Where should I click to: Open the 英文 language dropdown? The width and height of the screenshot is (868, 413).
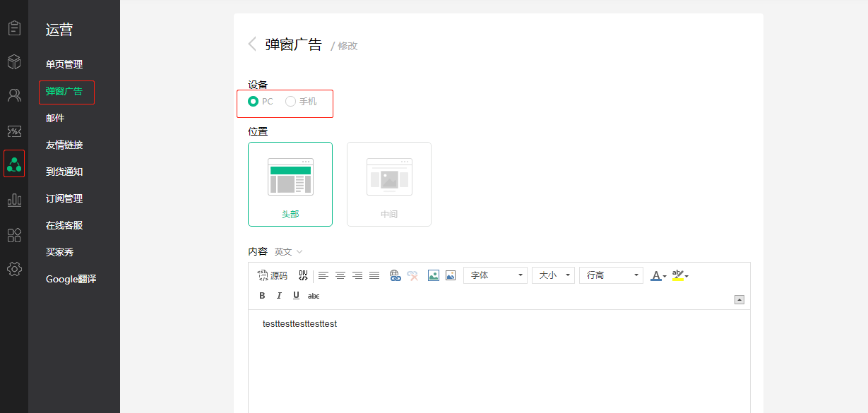pos(289,252)
